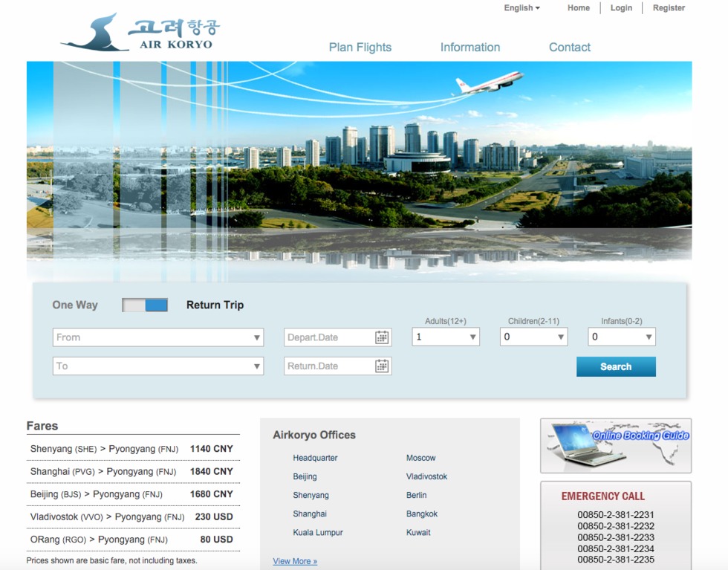
Task: Open the Information menu
Action: pos(470,48)
